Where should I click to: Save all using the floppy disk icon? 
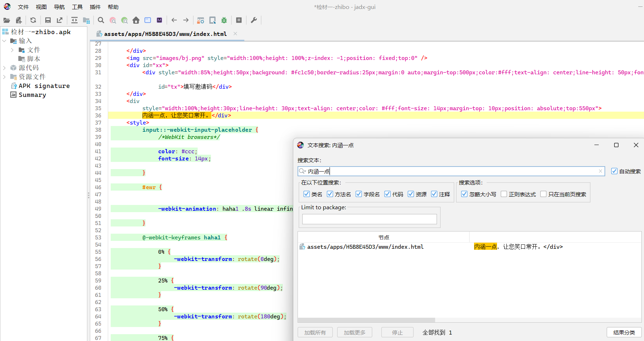tap(48, 20)
